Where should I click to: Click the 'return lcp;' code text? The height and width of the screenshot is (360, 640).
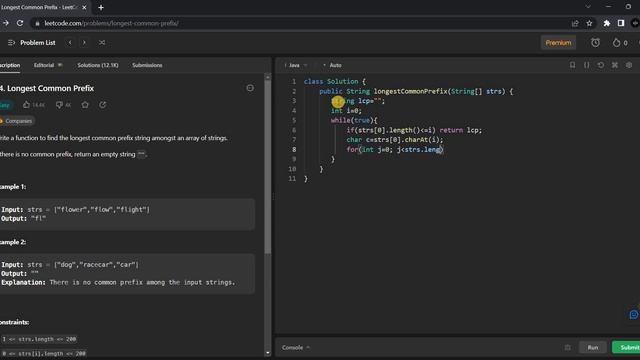coord(460,130)
